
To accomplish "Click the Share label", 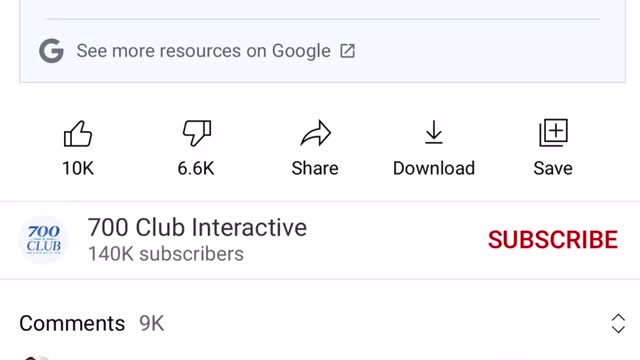I will (315, 168).
